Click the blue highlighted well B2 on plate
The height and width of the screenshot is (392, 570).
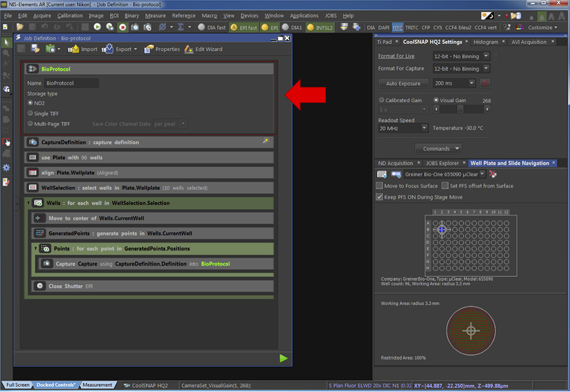coord(442,230)
